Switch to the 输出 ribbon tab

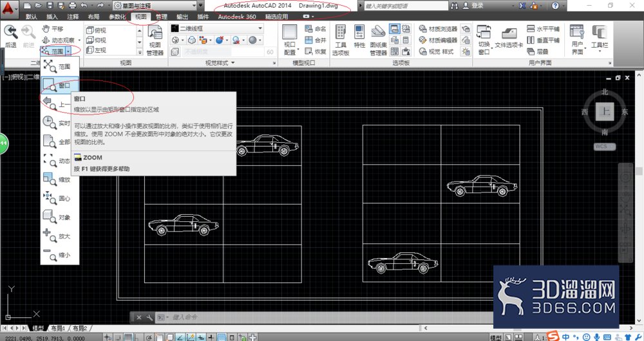(x=182, y=17)
